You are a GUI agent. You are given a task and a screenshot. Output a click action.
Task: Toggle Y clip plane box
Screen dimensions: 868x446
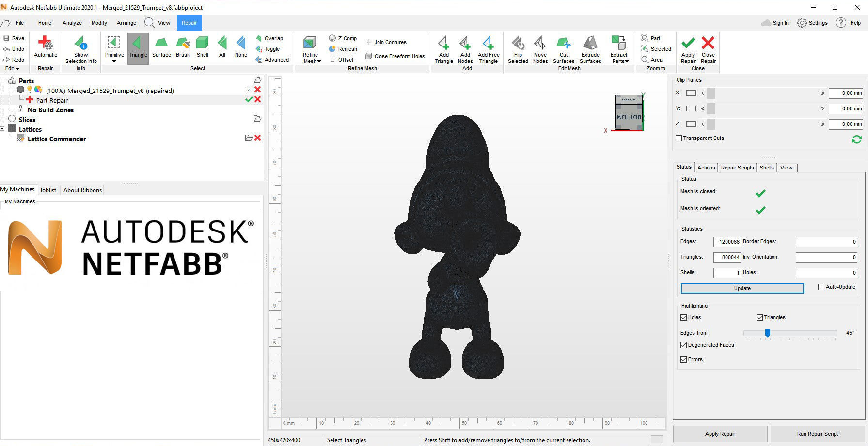pyautogui.click(x=691, y=108)
